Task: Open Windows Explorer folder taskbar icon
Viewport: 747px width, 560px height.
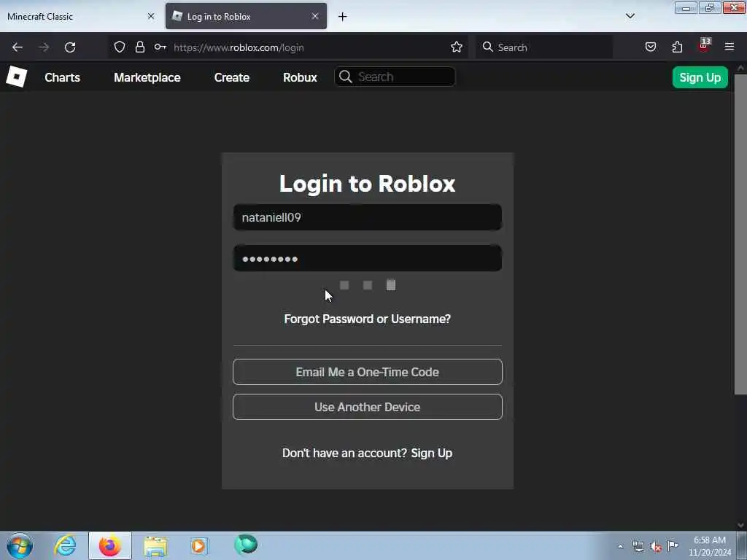Action: [155, 546]
